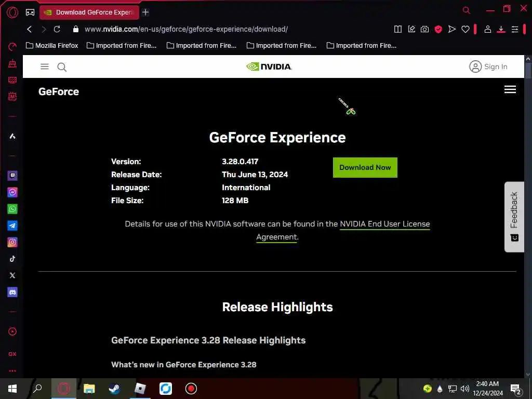Open the reader view book icon

398,29
